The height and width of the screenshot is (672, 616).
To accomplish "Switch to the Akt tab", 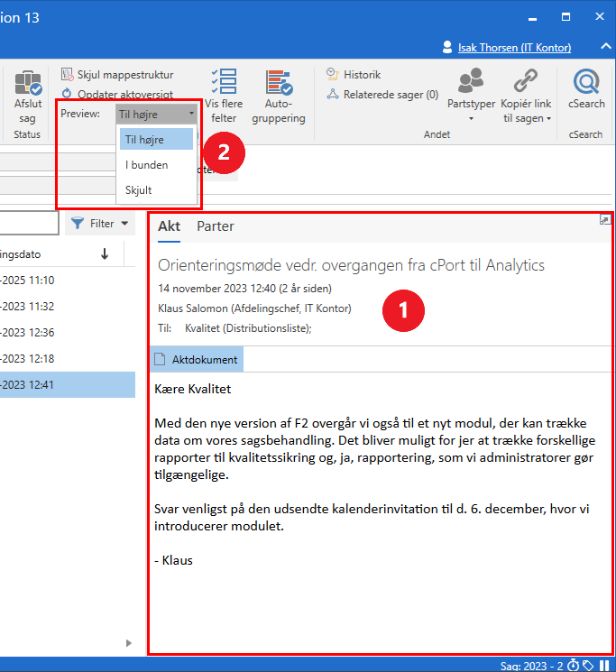I will [x=170, y=226].
